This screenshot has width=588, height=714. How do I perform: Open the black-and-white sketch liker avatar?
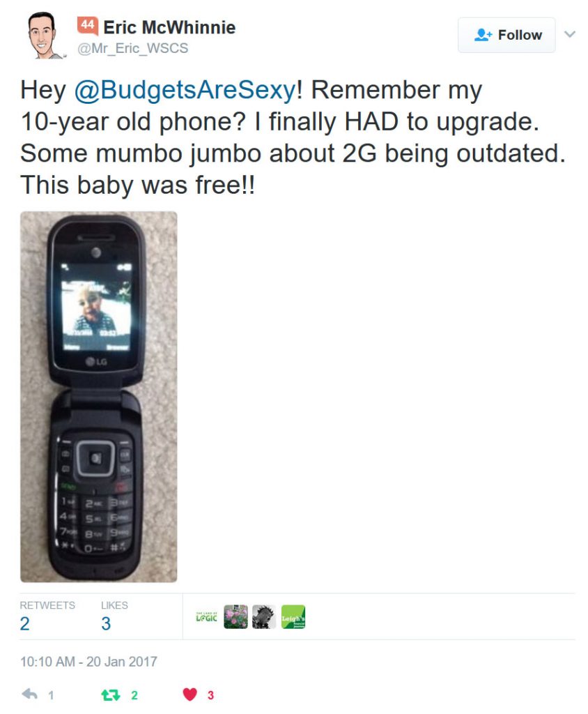pos(264,617)
